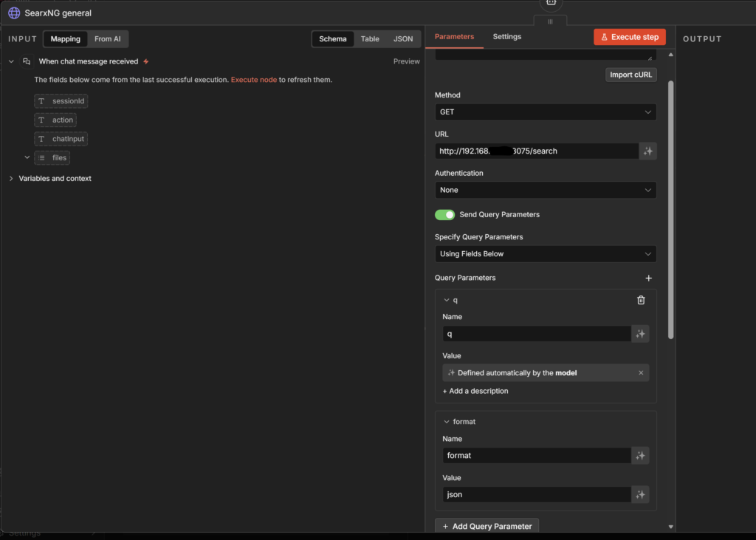Open the Authentication dropdown set to None
The width and height of the screenshot is (756, 540).
coord(545,190)
